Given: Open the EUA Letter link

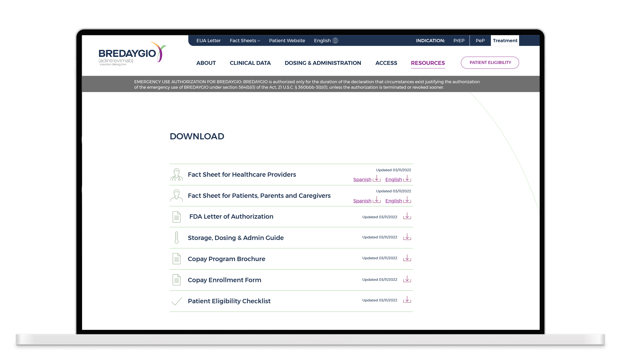Looking at the screenshot, I should pyautogui.click(x=208, y=41).
